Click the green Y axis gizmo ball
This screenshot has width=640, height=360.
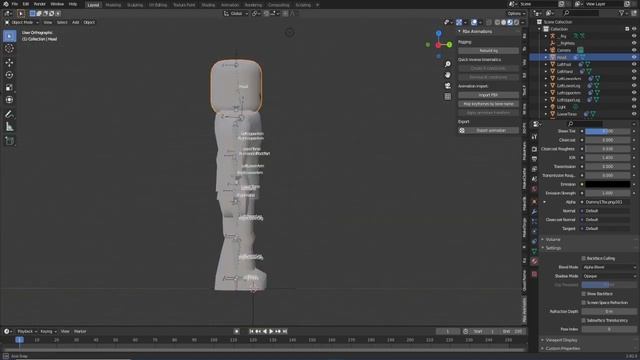[449, 44]
